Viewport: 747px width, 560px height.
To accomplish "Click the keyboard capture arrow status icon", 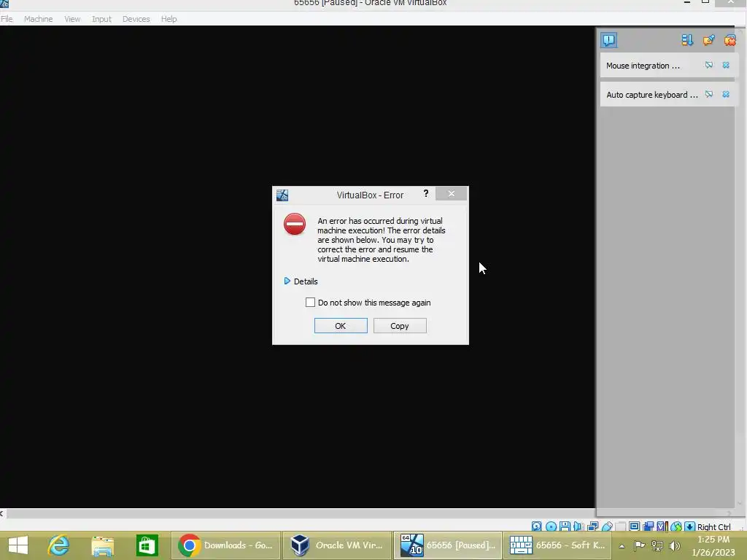I will tap(689, 526).
